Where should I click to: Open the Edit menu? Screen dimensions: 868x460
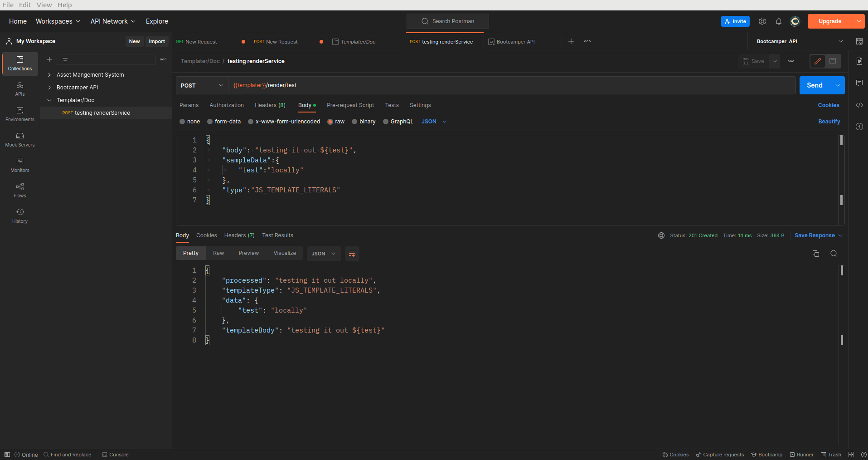tap(25, 5)
